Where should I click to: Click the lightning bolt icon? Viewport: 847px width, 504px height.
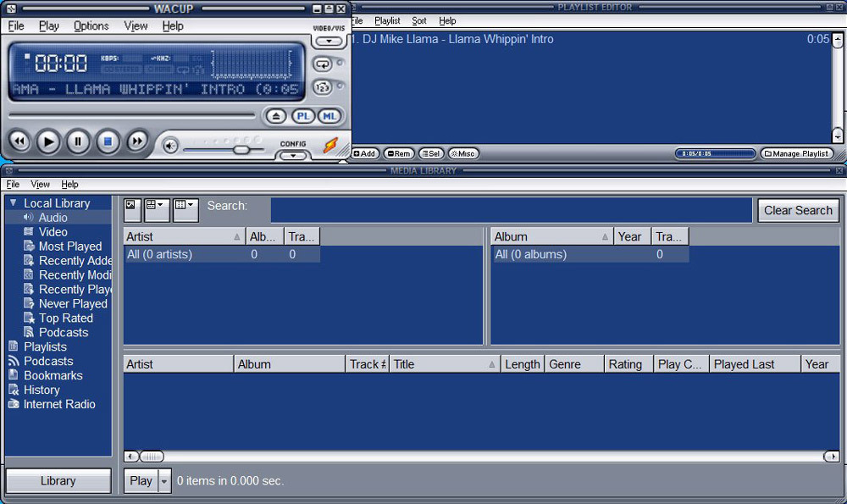(330, 146)
